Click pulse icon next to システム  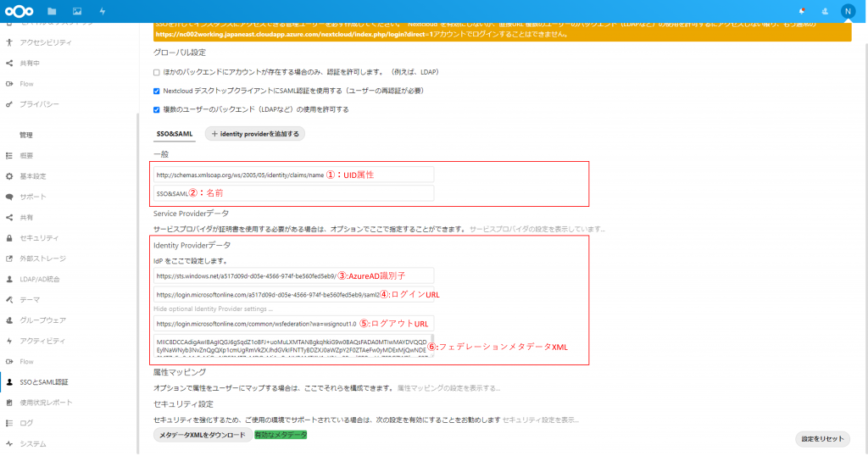click(8, 444)
